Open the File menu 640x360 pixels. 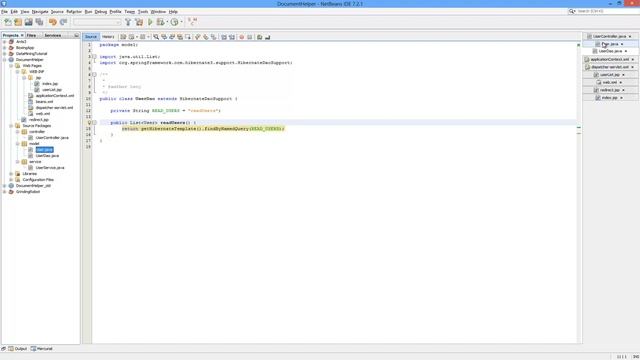pyautogui.click(x=4, y=12)
